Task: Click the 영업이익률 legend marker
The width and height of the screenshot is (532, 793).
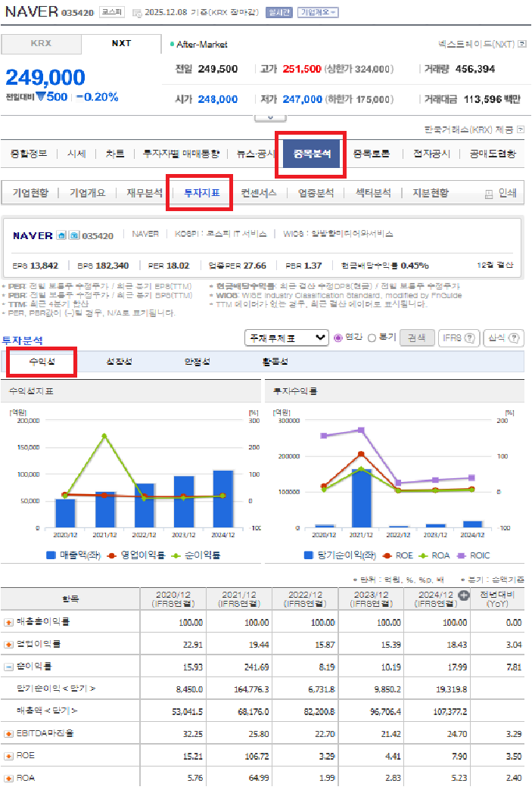Action: [x=112, y=555]
